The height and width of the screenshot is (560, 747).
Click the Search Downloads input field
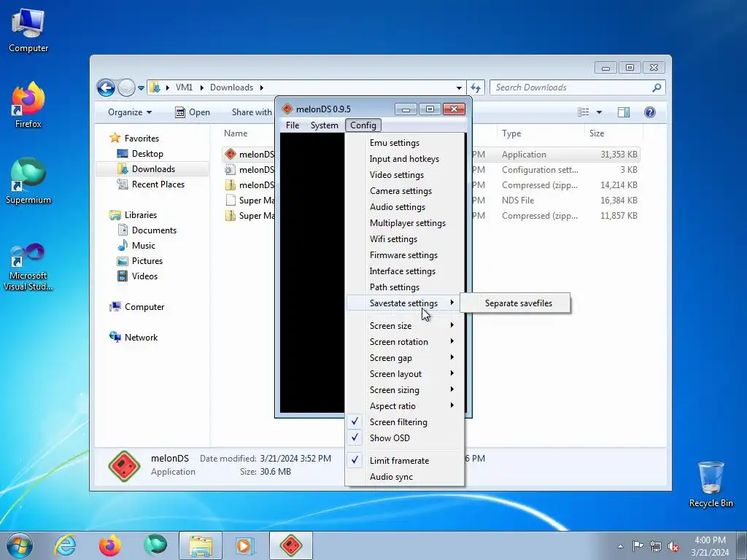click(x=572, y=87)
